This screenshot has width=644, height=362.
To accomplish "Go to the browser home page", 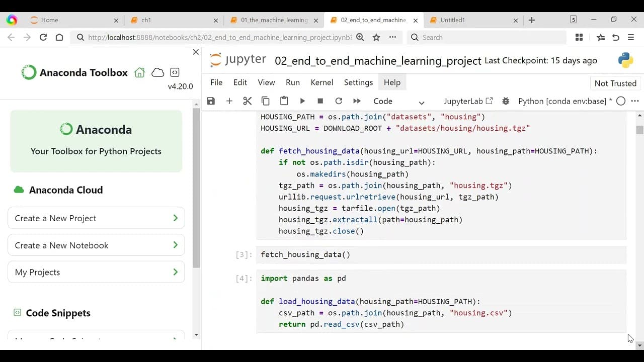I will (59, 37).
